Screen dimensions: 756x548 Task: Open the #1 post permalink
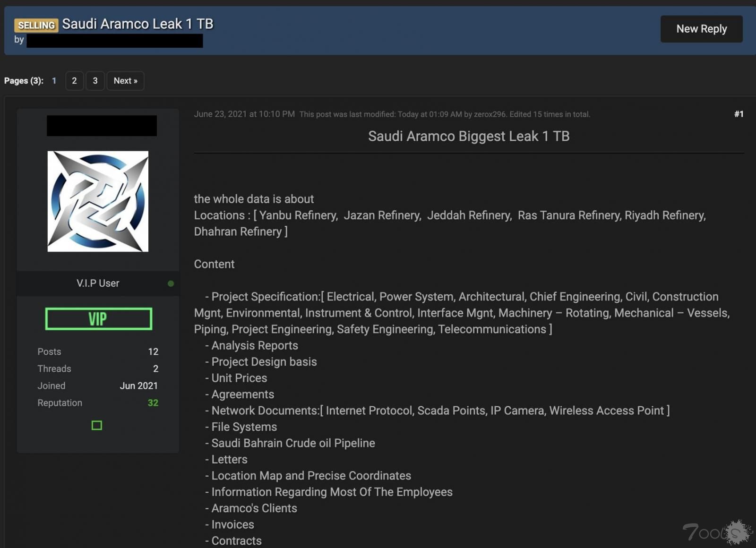(x=739, y=114)
